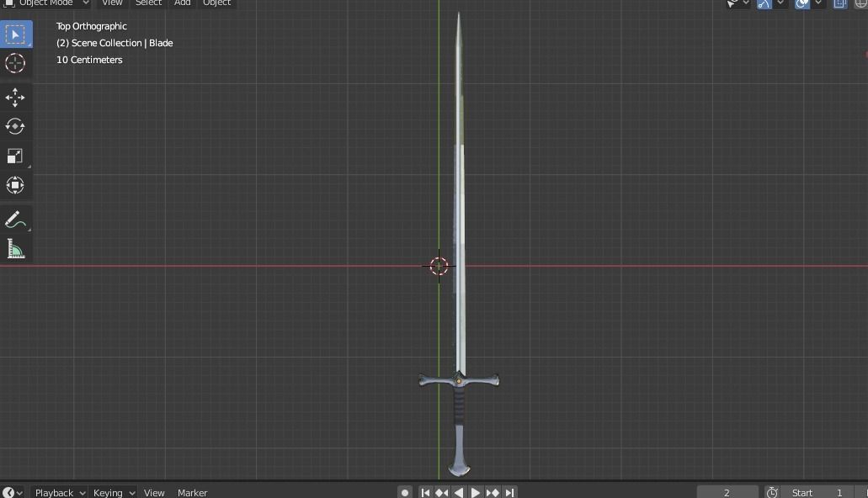
Task: Open the Object Mode dropdown
Action: 46,3
